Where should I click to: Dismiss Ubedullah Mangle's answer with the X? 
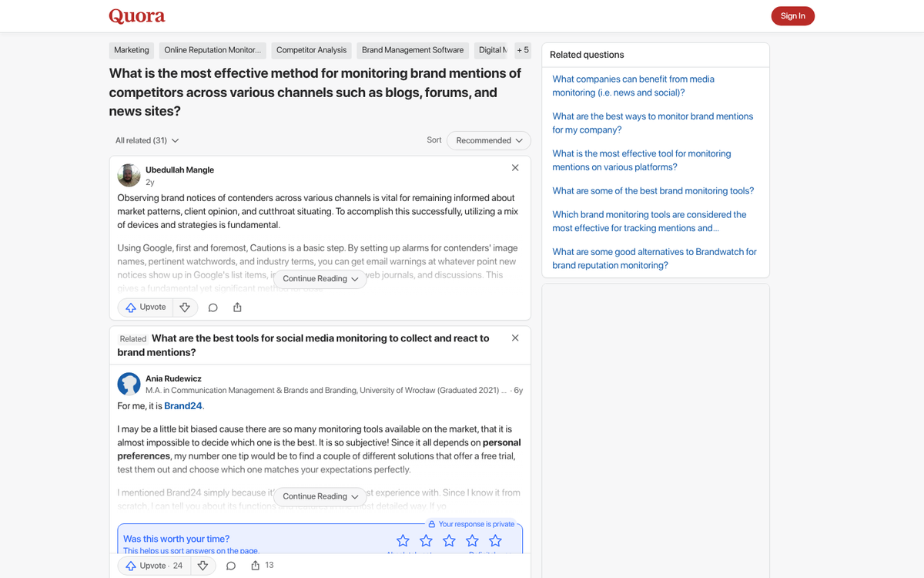click(x=514, y=167)
